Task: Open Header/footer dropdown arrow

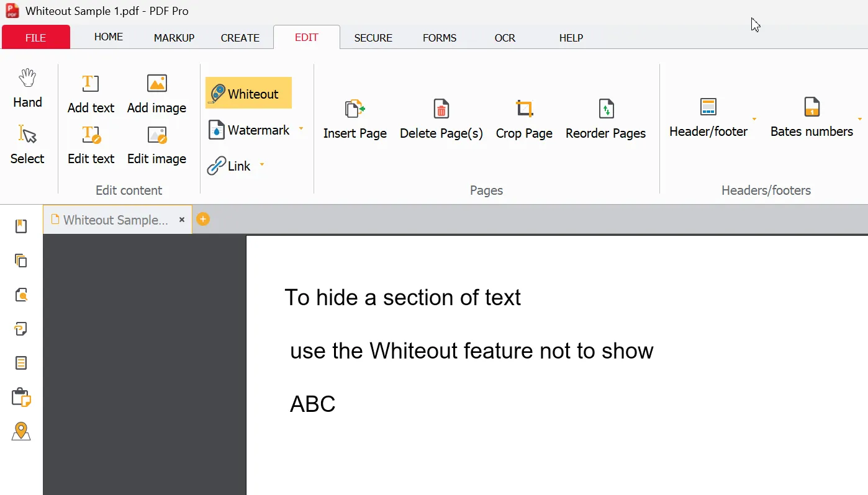Action: pyautogui.click(x=754, y=118)
